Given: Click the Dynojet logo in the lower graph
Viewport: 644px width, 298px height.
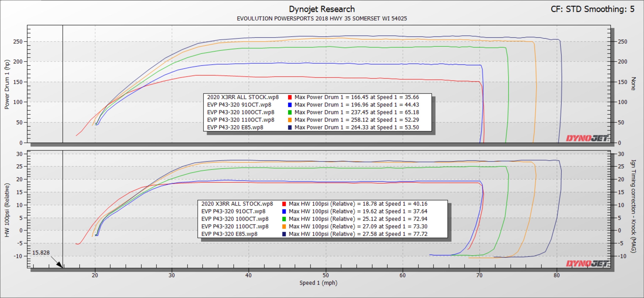Looking at the screenshot, I should coord(588,264).
